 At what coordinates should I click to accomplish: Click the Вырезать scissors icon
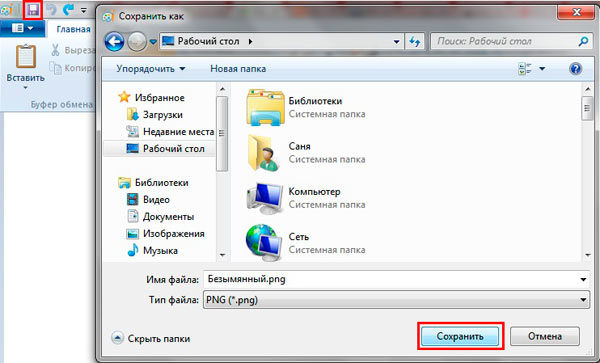(55, 50)
